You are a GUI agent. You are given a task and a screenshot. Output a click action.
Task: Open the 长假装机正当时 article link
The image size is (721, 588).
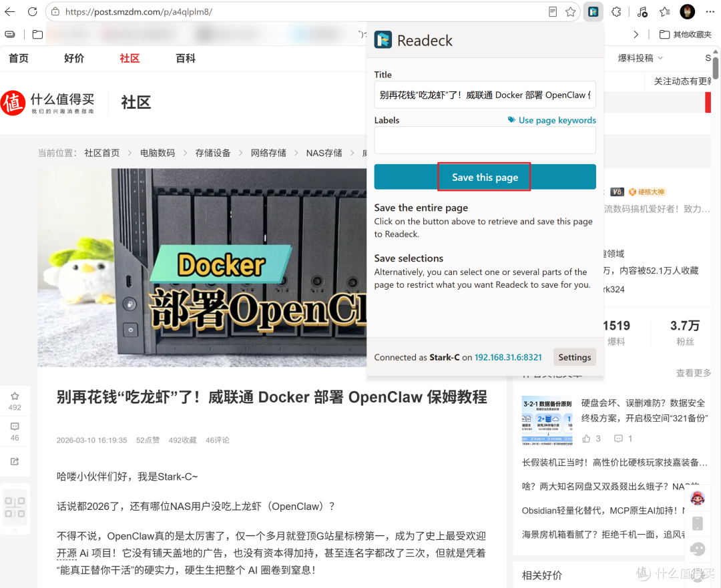point(614,463)
